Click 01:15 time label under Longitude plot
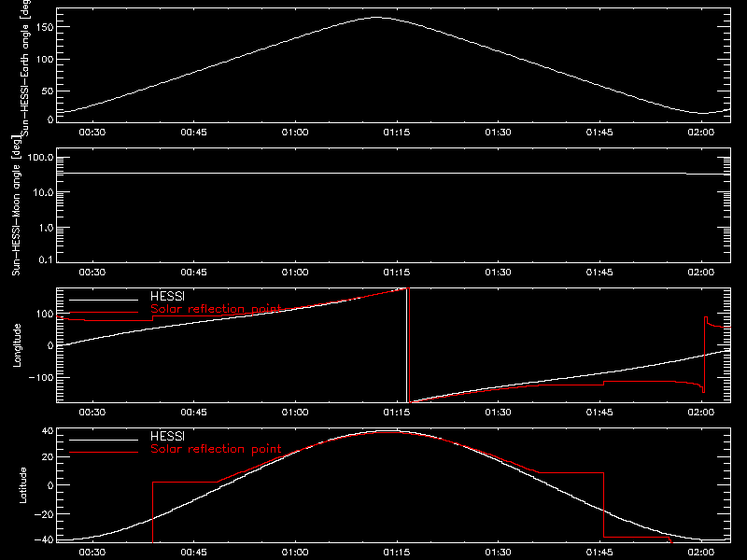This screenshot has width=747, height=560. 397,413
